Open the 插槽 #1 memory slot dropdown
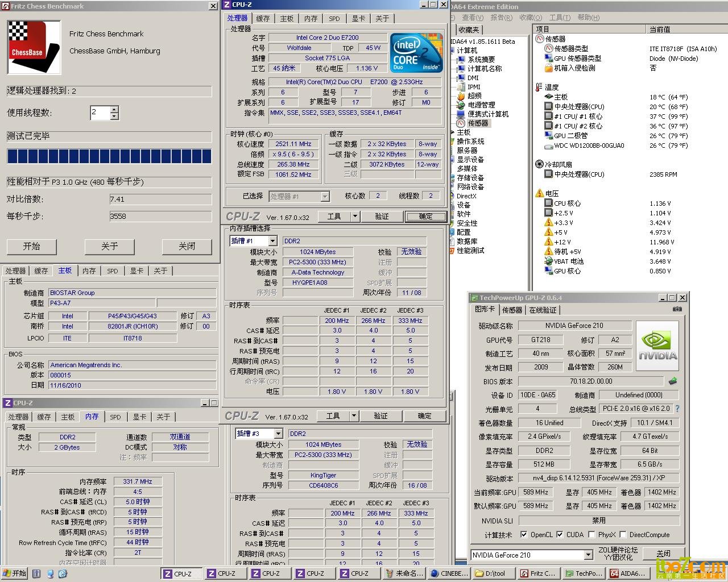 point(272,241)
